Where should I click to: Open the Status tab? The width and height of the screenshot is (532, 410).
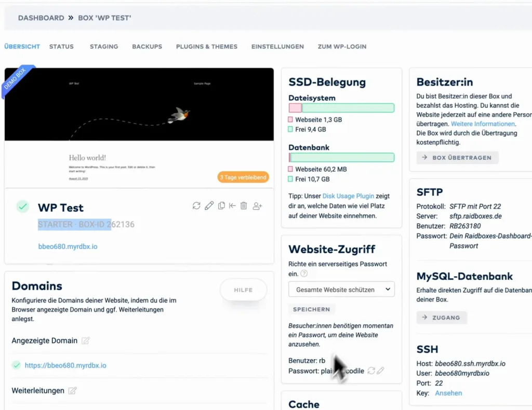[x=61, y=46]
